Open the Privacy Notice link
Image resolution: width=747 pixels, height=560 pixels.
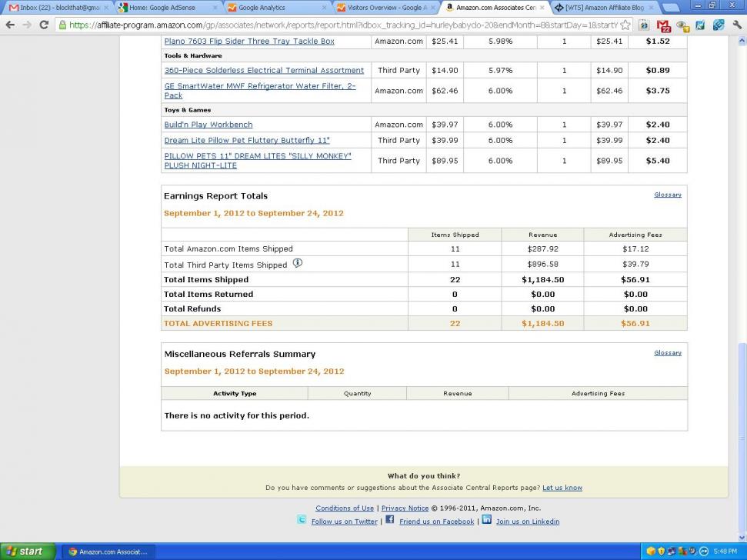405,508
